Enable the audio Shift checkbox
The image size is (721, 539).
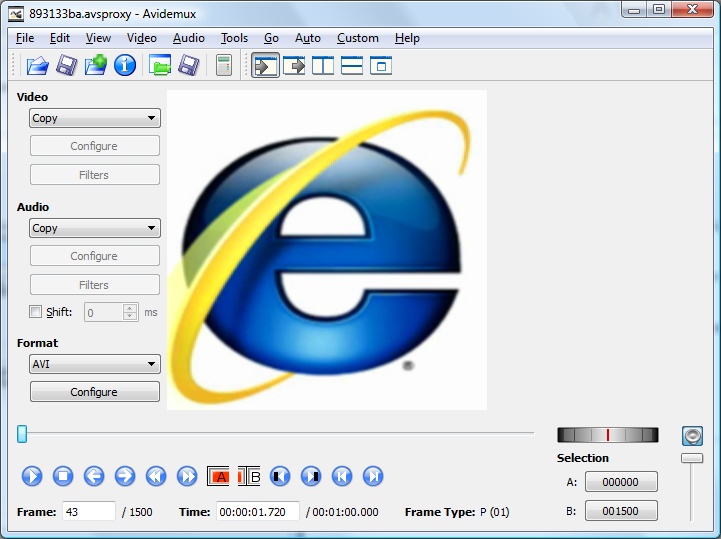[36, 312]
